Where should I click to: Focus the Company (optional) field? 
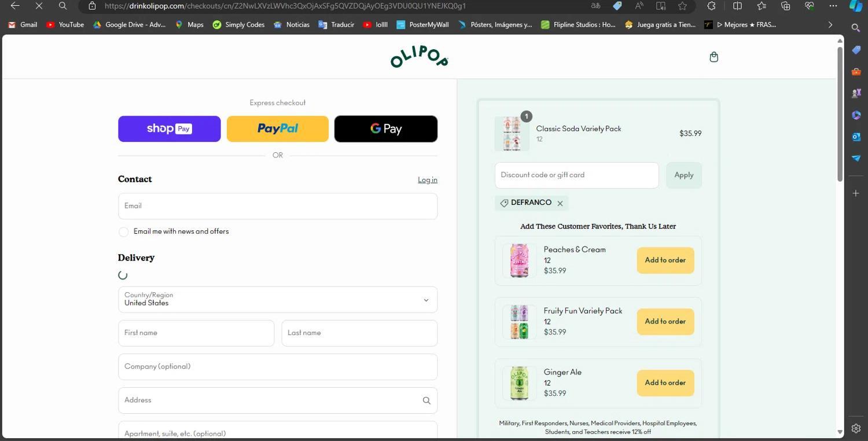(278, 367)
